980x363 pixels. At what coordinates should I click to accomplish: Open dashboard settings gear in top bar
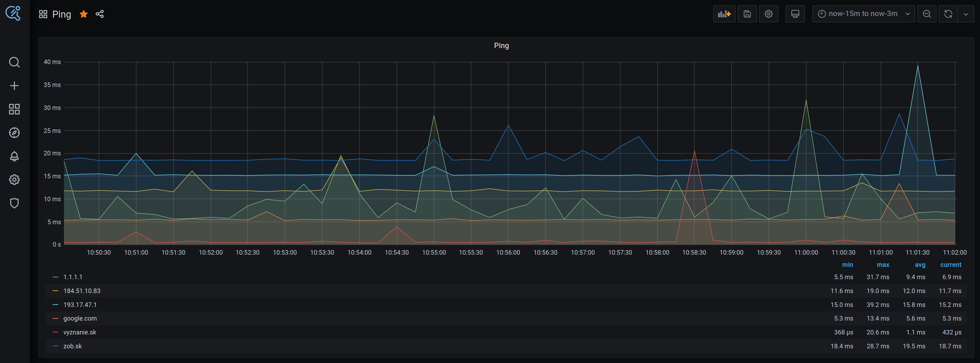[x=768, y=14]
